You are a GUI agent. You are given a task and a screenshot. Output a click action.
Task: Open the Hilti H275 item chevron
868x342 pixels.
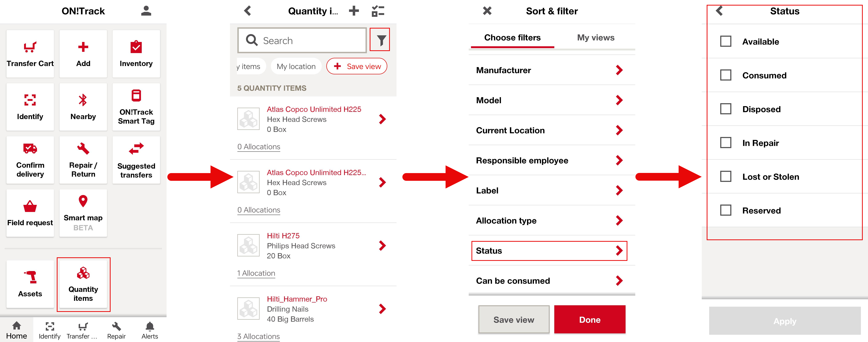(382, 246)
